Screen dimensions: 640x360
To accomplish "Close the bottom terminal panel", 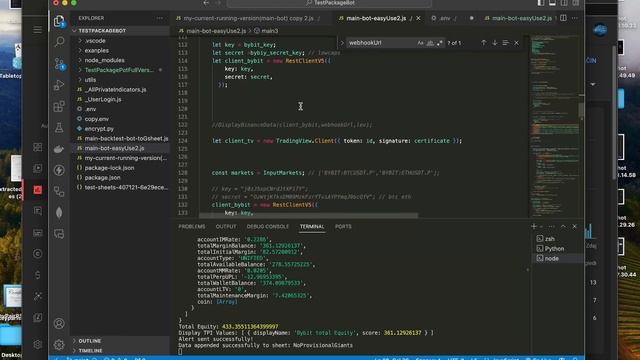I will point(575,226).
